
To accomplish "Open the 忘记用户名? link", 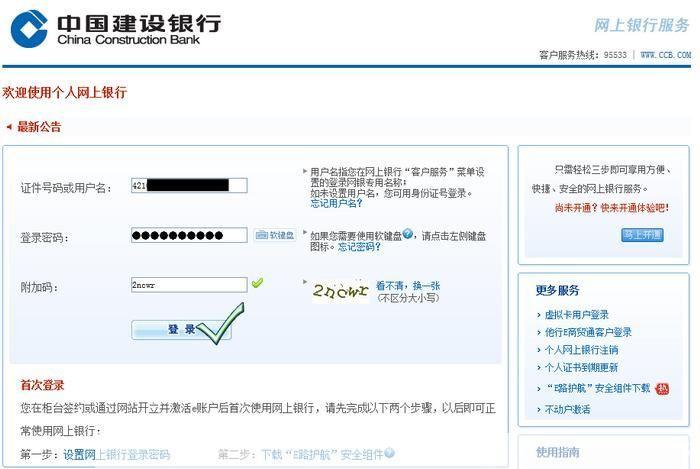I will click(x=336, y=203).
